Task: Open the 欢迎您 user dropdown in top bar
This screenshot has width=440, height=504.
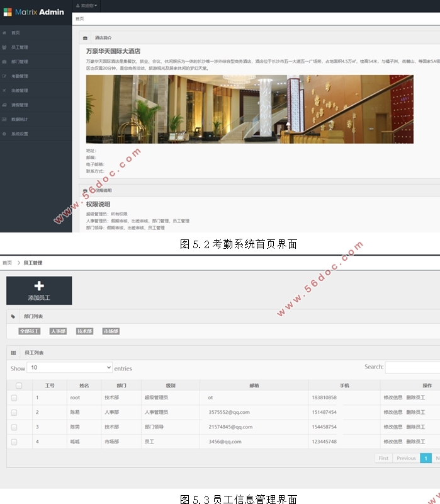Action: 86,5
